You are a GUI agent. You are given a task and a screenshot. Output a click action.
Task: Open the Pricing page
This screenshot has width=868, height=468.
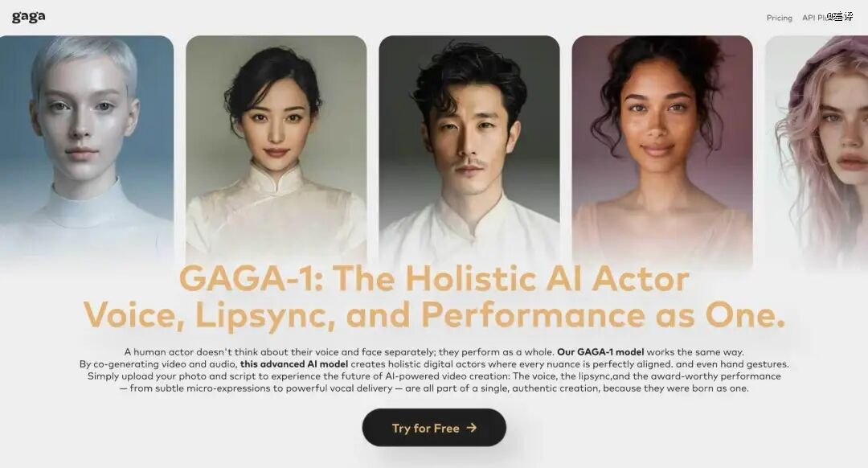click(779, 18)
